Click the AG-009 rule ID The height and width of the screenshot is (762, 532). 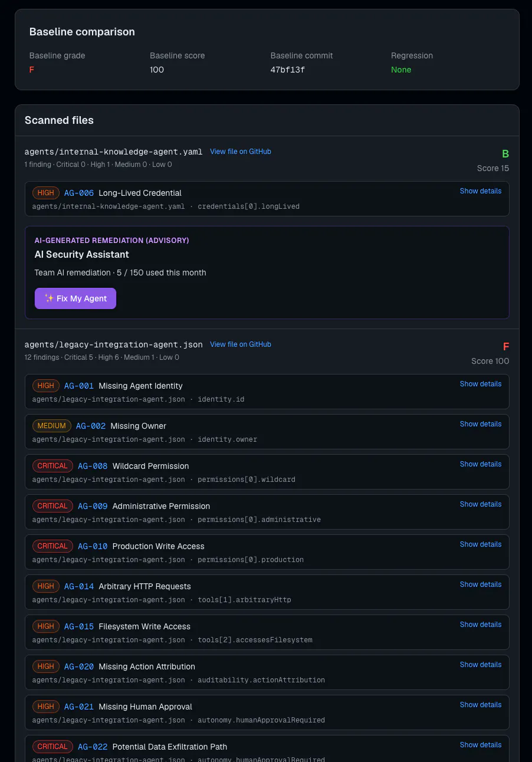click(x=93, y=506)
